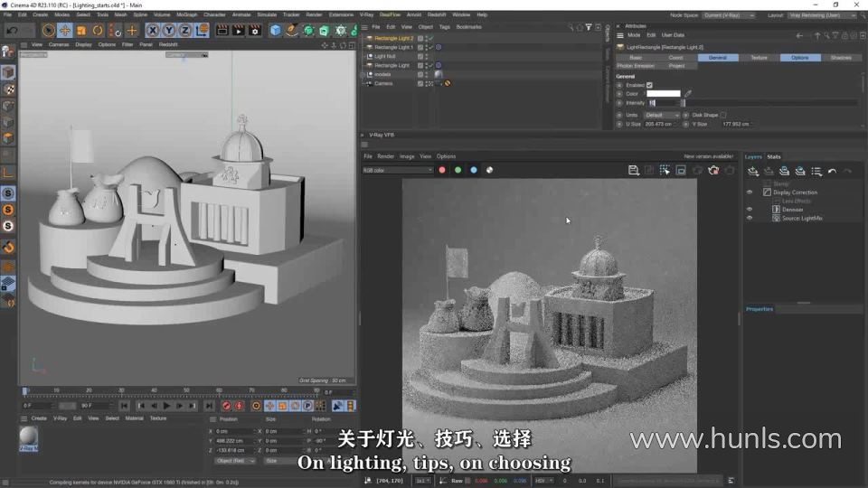Open the Units dropdown
Screen dimensions: 868x488
click(x=662, y=115)
